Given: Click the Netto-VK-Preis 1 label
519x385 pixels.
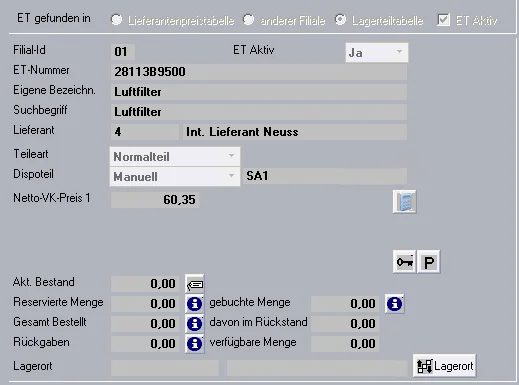Looking at the screenshot, I should (x=52, y=198).
